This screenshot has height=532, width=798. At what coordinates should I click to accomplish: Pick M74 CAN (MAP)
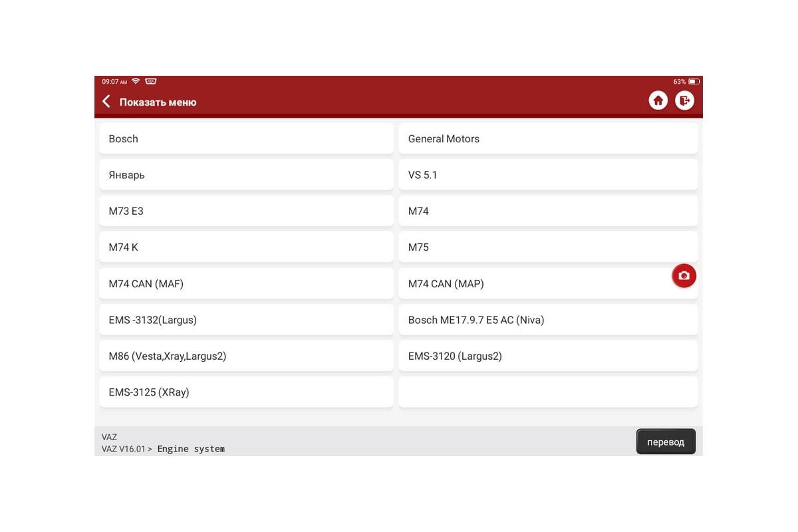[x=548, y=284]
